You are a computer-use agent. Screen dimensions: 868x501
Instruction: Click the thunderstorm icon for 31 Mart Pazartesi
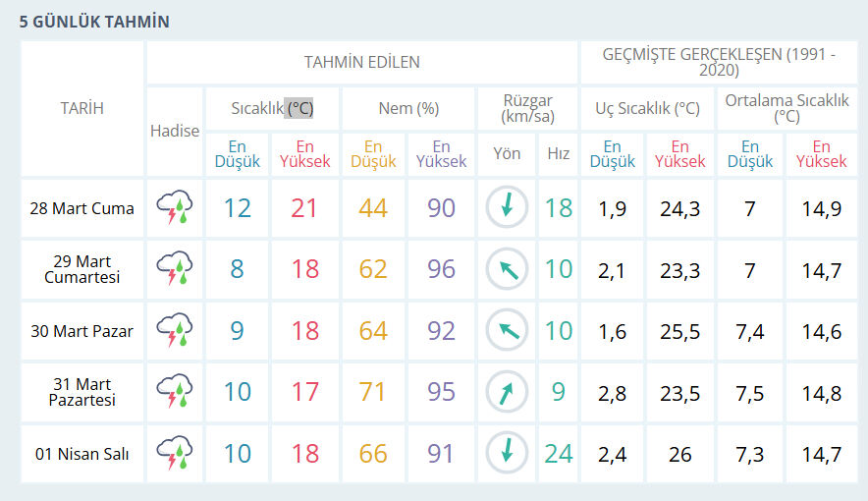[x=175, y=391]
